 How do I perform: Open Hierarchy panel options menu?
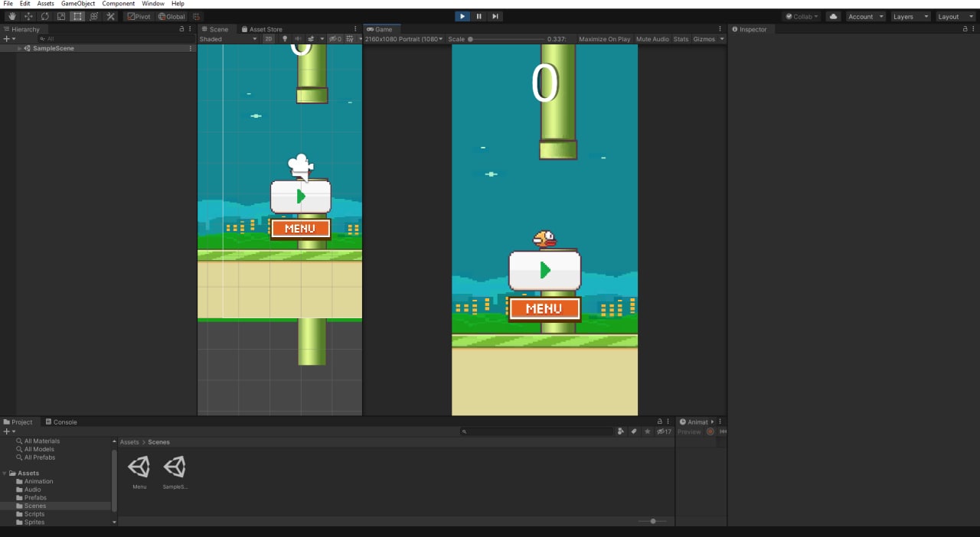tap(190, 29)
